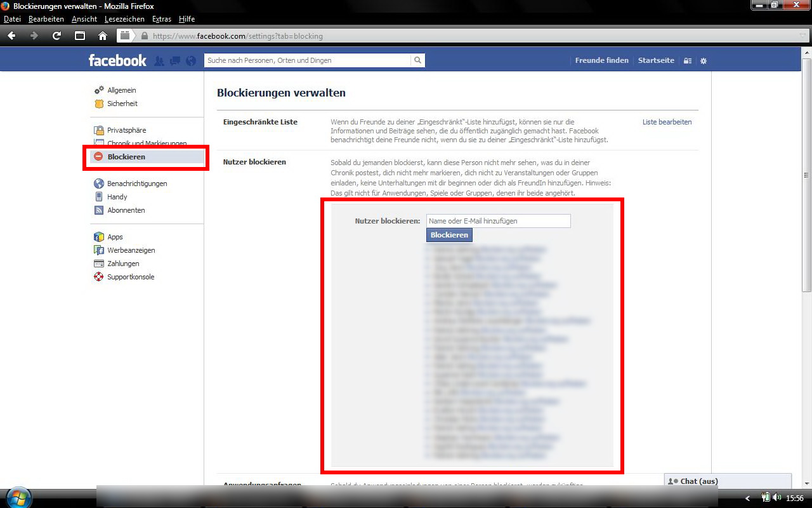812x508 pixels.
Task: Click the search magnifier icon
Action: pyautogui.click(x=417, y=60)
